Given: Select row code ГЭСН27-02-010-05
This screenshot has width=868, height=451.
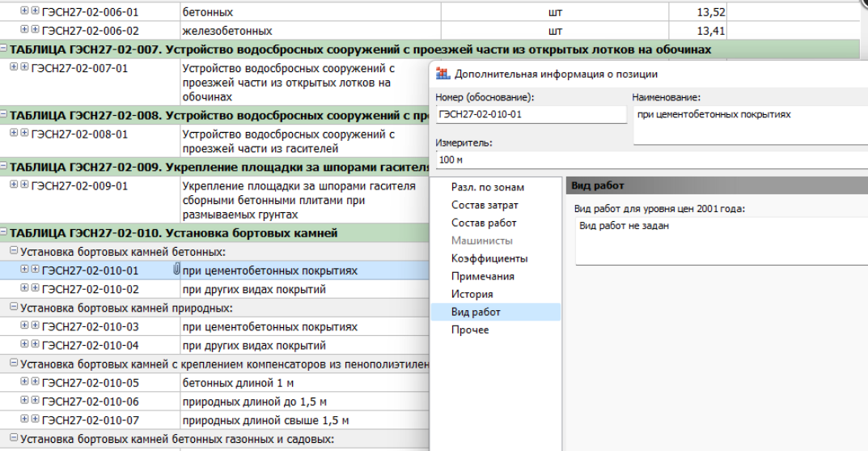Looking at the screenshot, I should point(91,384).
